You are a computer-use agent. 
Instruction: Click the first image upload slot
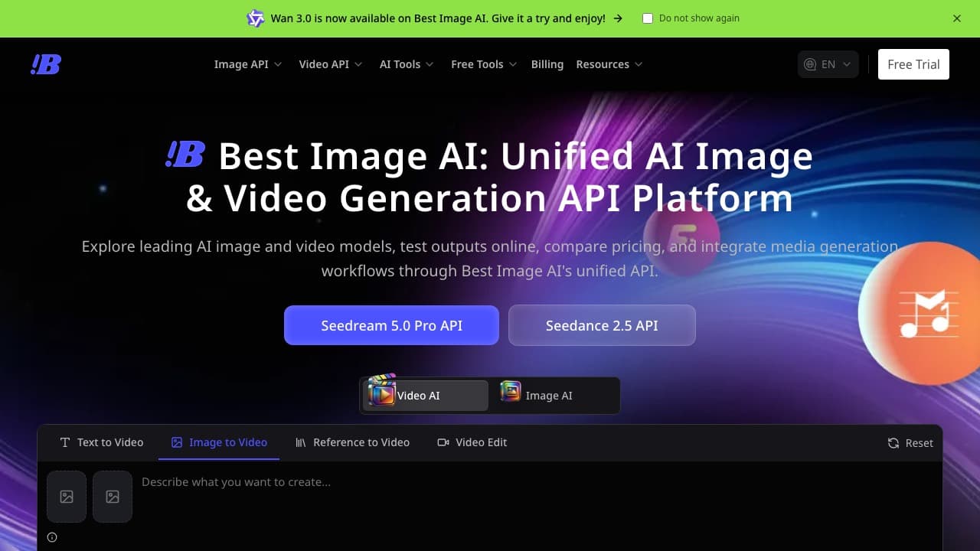coord(67,497)
